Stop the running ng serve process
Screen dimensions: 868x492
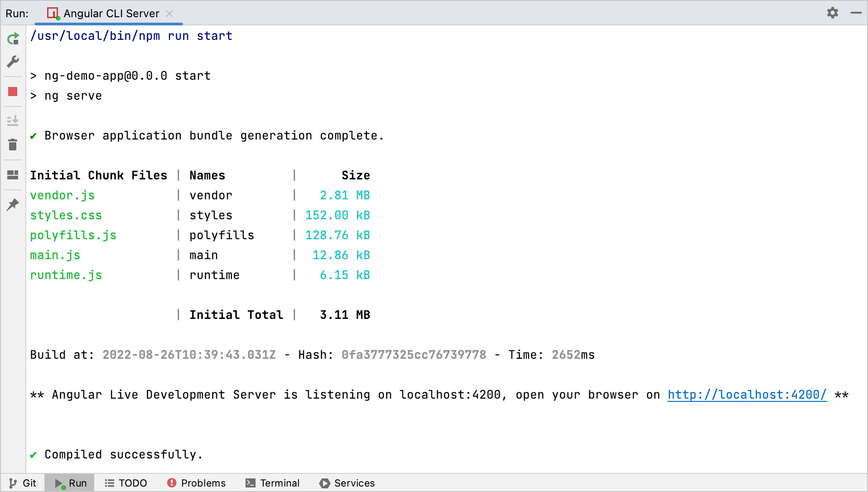13,92
